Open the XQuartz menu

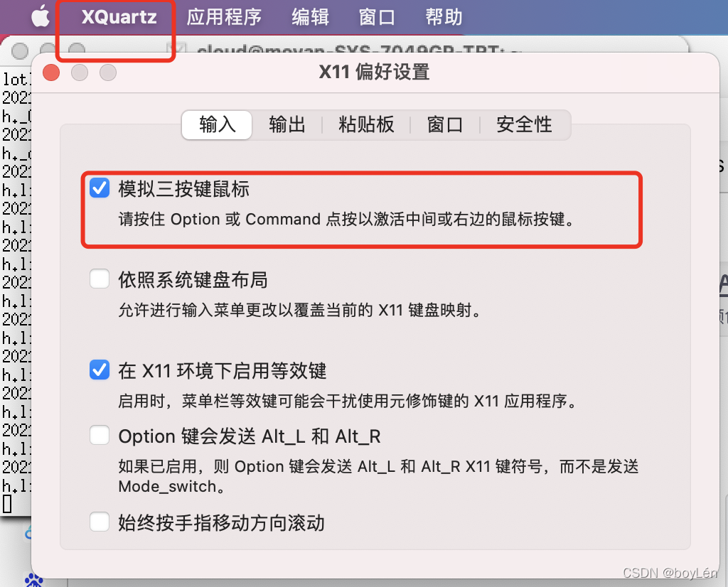pos(119,17)
